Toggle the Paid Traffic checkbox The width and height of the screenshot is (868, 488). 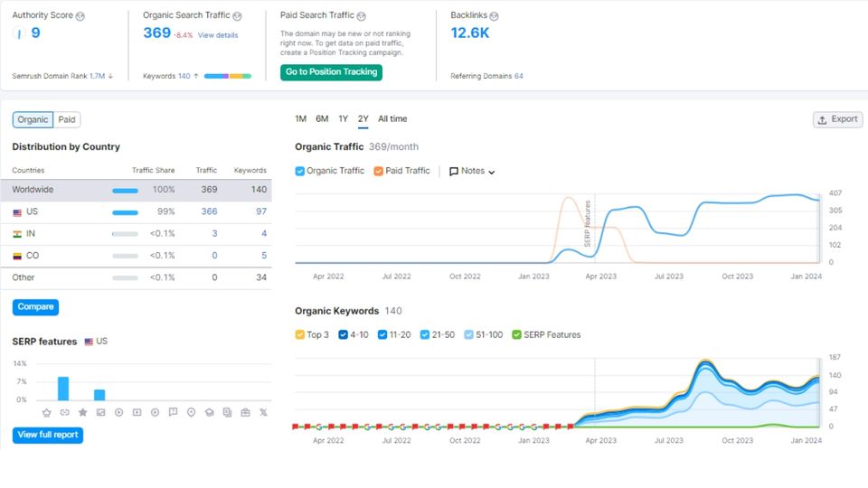[x=379, y=171]
